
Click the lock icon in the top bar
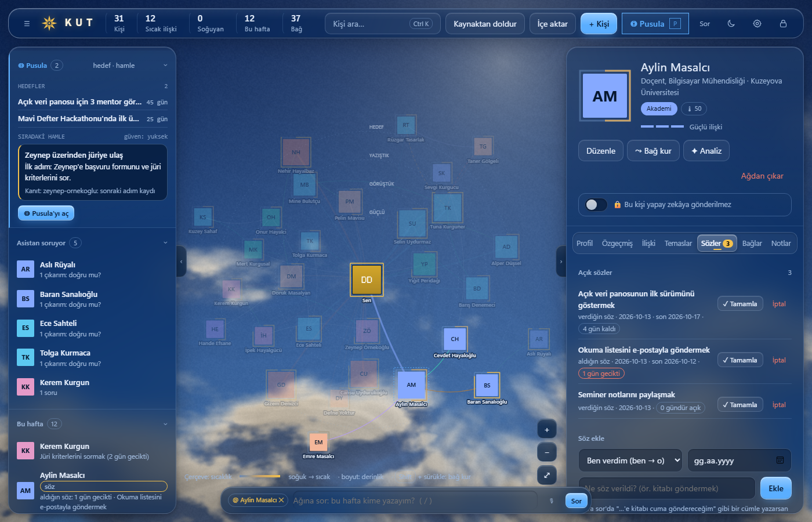click(x=783, y=24)
